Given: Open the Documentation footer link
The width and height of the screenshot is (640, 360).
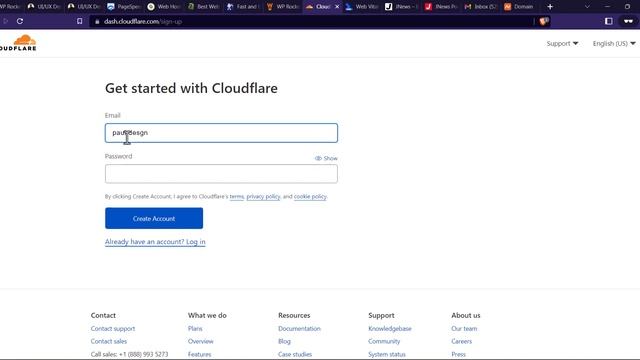Looking at the screenshot, I should tap(299, 329).
